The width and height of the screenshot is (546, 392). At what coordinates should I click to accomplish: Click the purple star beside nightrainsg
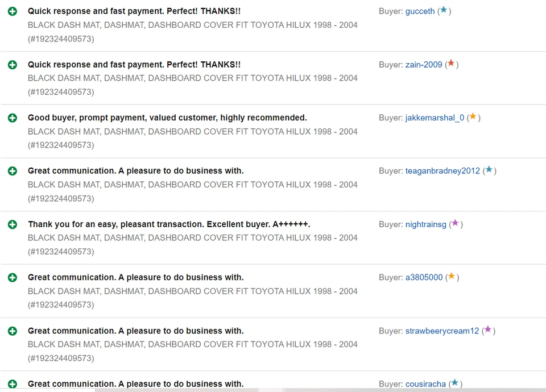pos(455,223)
